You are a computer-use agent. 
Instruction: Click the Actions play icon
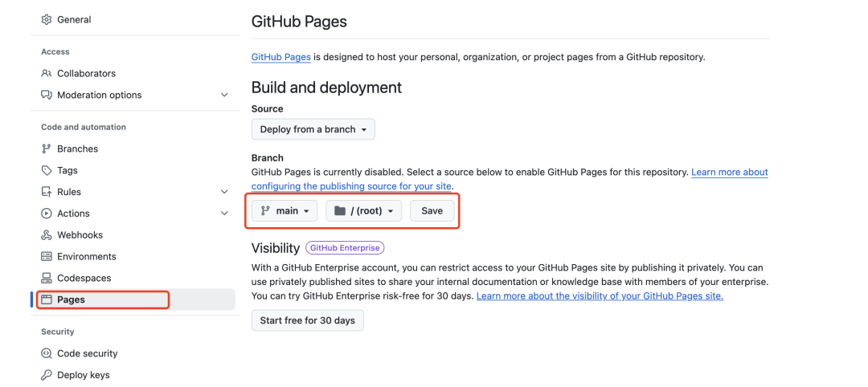click(x=47, y=214)
